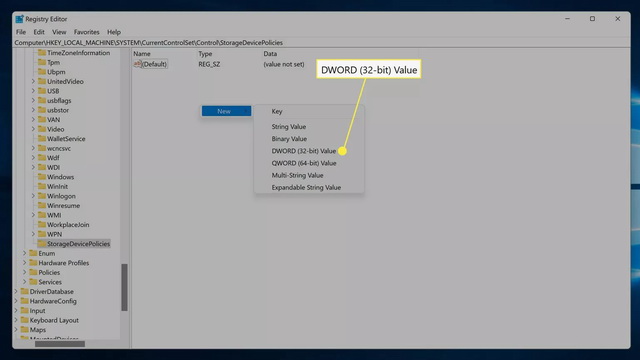Select the Keyboard Layout key label
The height and width of the screenshot is (360, 640).
click(x=54, y=320)
